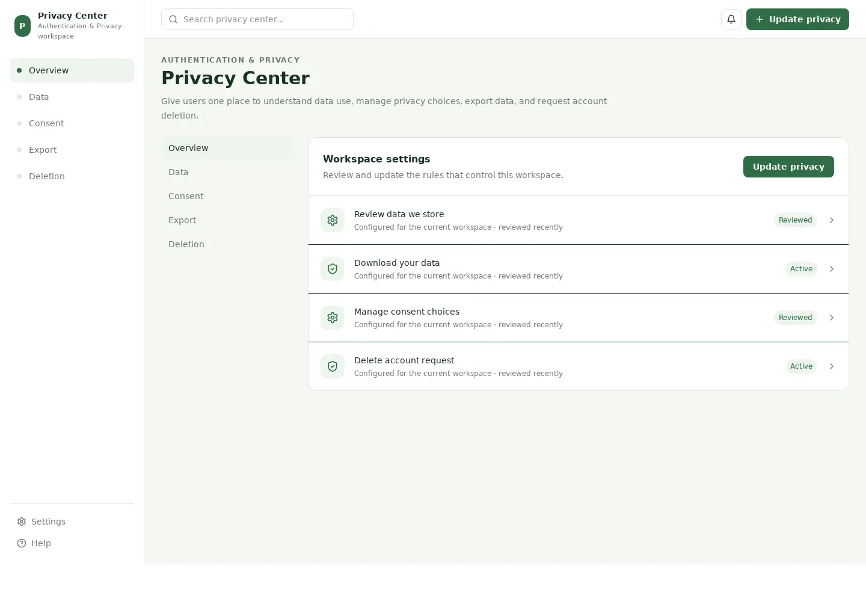
Task: Expand Manage consent choices chevron arrow
Action: click(832, 318)
